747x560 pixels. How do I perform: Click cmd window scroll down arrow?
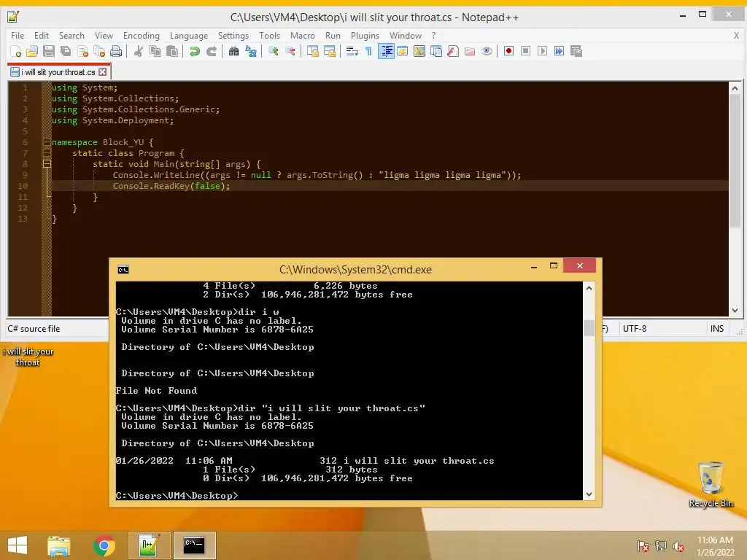pyautogui.click(x=589, y=494)
